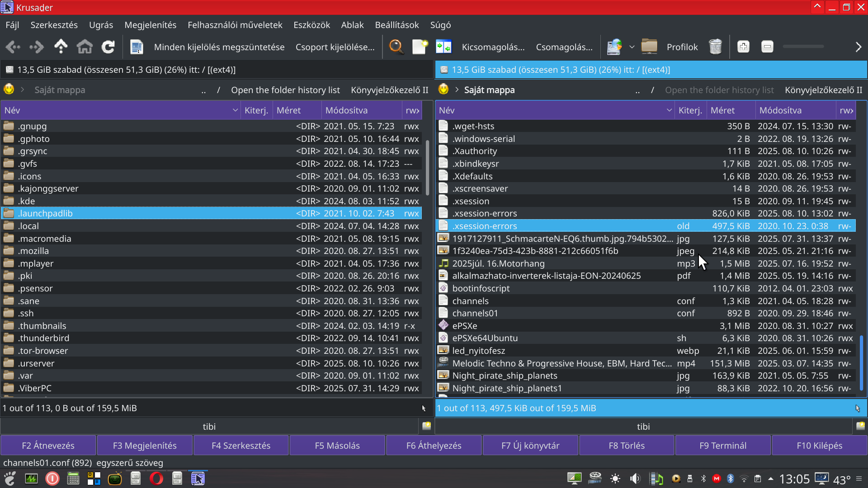Create a new text file with the new-file icon

click(x=420, y=47)
